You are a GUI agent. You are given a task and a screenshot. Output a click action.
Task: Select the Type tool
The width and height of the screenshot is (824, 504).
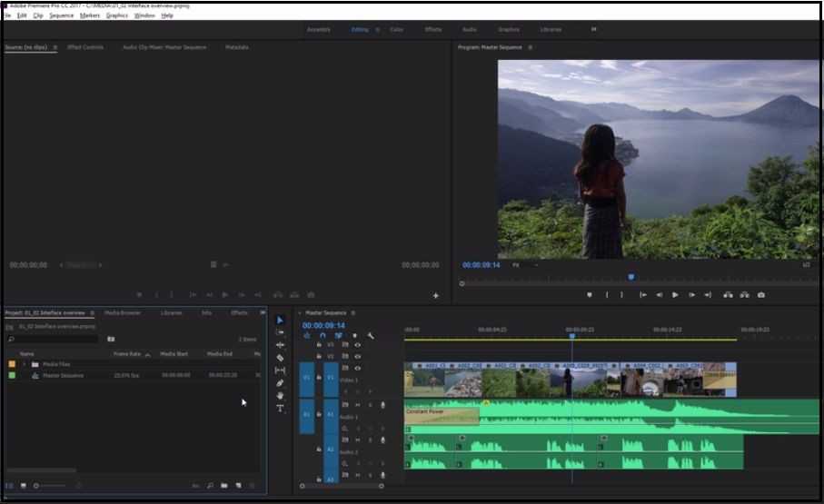(280, 409)
